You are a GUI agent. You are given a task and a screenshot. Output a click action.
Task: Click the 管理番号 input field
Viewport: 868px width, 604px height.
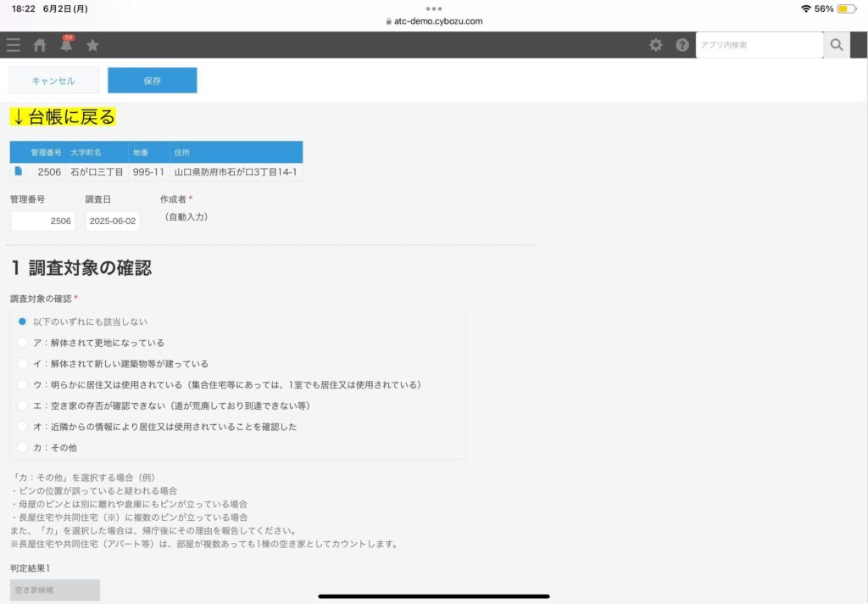click(43, 221)
